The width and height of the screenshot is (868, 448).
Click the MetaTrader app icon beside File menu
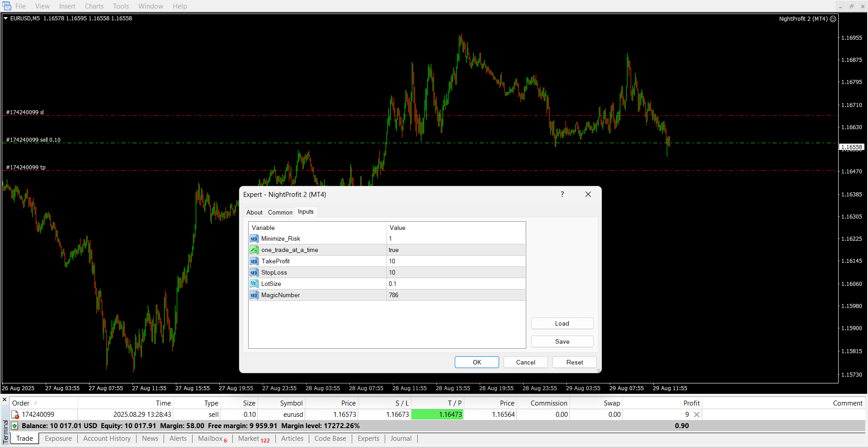point(7,6)
